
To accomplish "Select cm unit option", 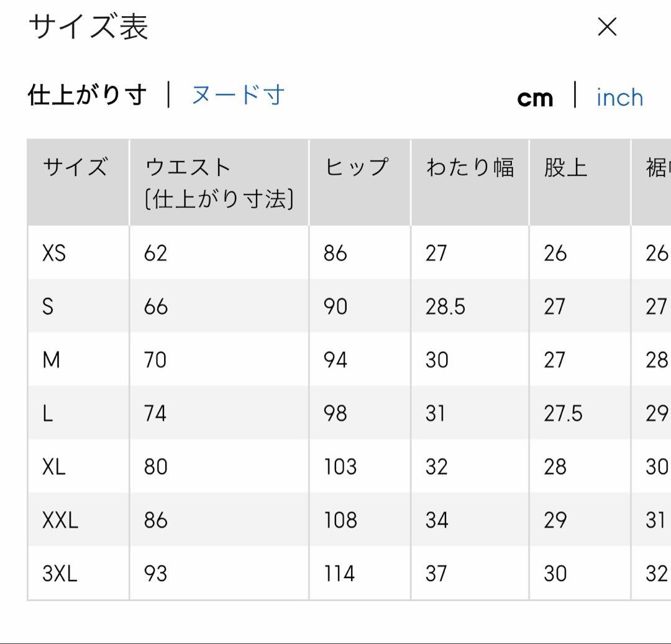I will point(535,98).
